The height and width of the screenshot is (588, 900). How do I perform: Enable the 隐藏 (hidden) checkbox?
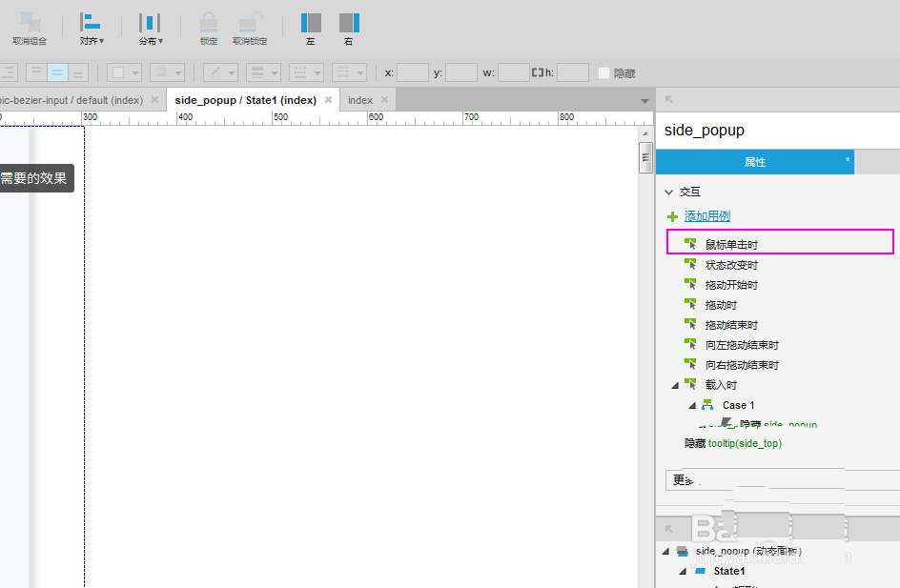click(603, 72)
